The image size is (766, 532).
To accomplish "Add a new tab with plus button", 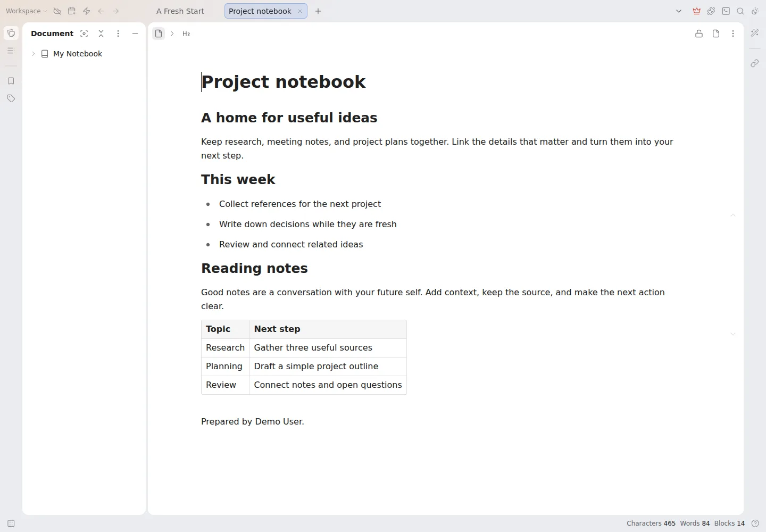I will pos(318,11).
